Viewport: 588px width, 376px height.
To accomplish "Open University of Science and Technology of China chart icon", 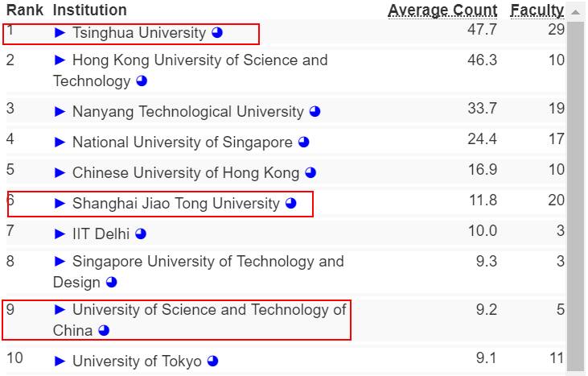I will click(x=104, y=331).
